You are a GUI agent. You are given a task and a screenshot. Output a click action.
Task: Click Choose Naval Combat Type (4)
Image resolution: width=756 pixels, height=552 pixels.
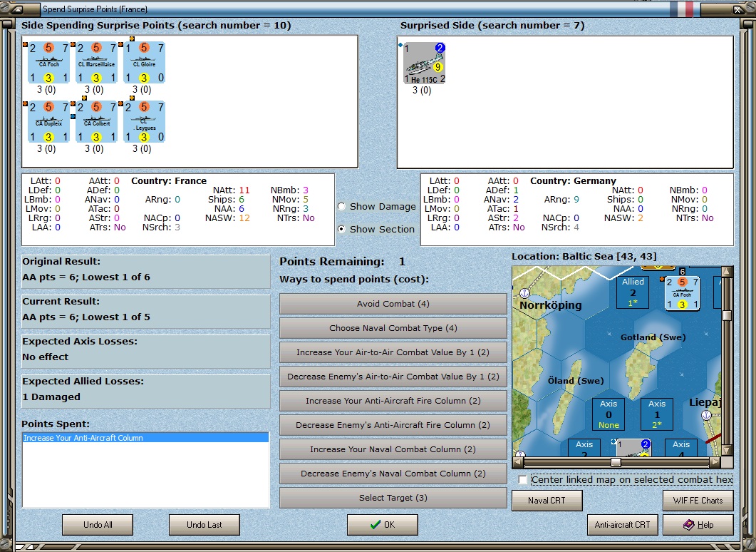pos(393,328)
